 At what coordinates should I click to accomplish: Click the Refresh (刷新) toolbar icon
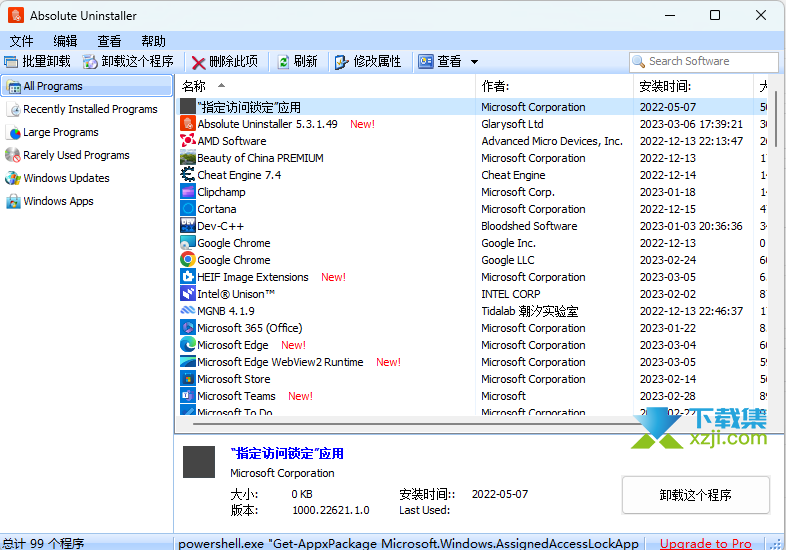point(283,62)
